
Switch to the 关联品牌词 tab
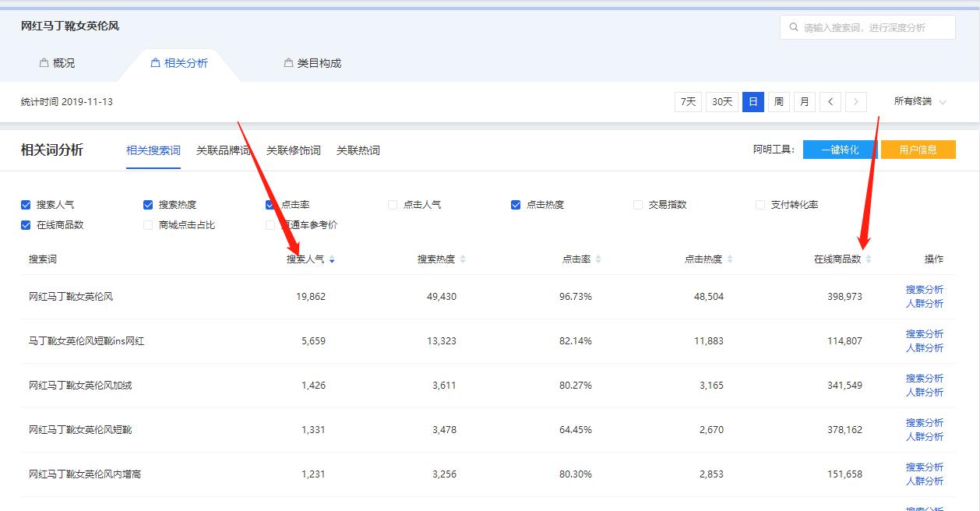pyautogui.click(x=222, y=150)
